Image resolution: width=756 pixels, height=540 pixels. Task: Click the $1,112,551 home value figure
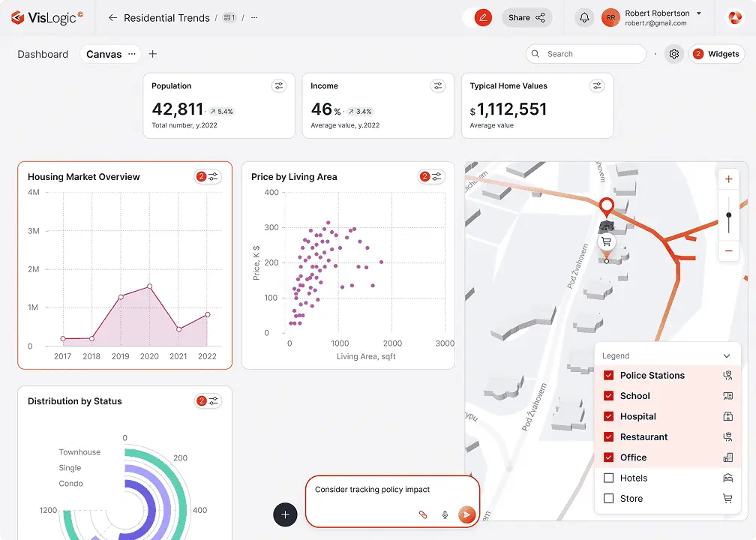508,109
